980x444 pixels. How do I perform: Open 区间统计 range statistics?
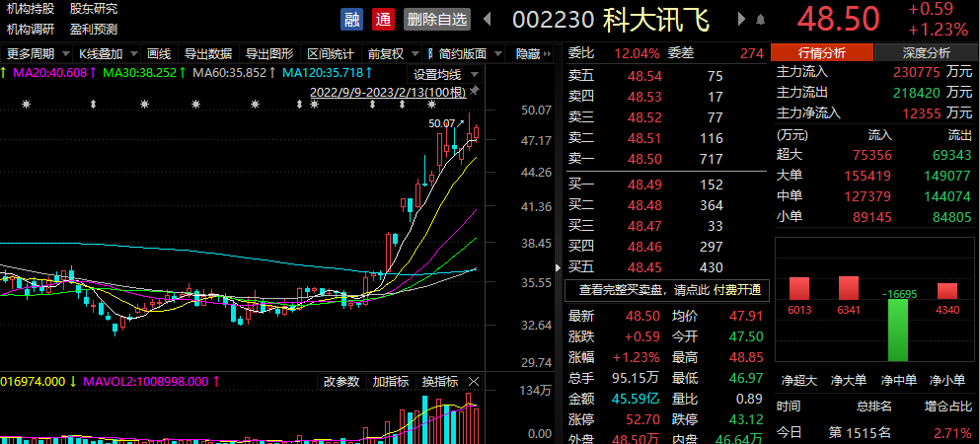tap(331, 53)
